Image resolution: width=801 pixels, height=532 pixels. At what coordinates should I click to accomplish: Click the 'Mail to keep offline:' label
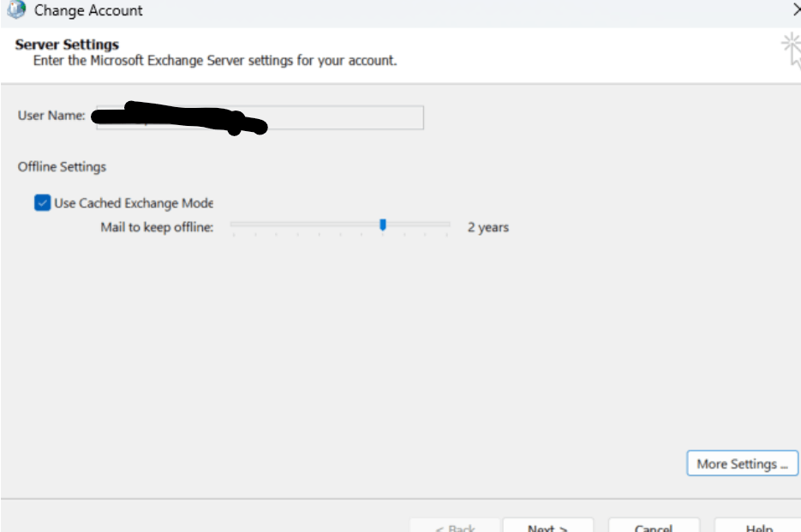(x=157, y=227)
